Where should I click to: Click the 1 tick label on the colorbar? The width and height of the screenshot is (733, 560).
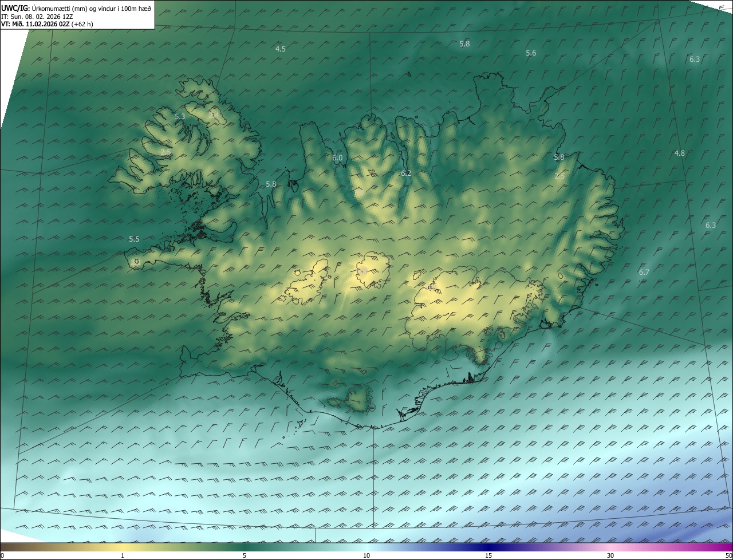[x=123, y=555]
